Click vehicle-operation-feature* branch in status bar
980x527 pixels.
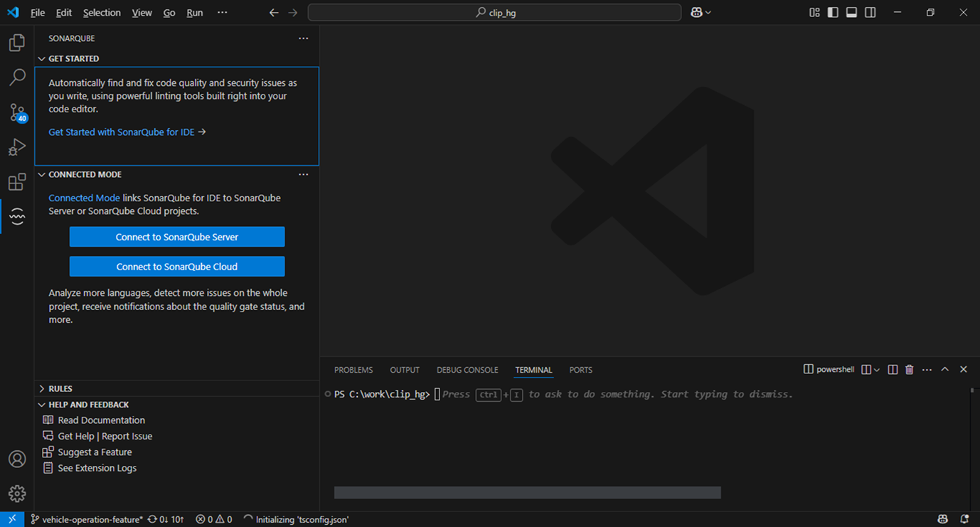[86, 519]
